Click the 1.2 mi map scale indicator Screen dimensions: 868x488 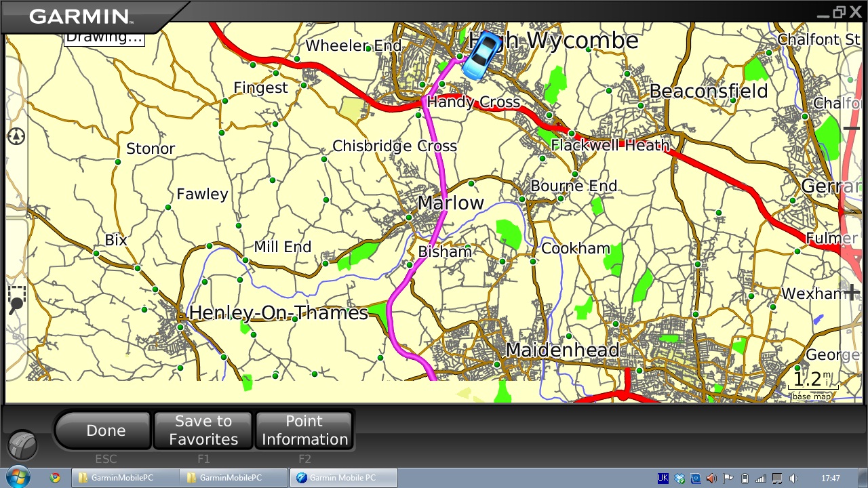[x=812, y=382]
